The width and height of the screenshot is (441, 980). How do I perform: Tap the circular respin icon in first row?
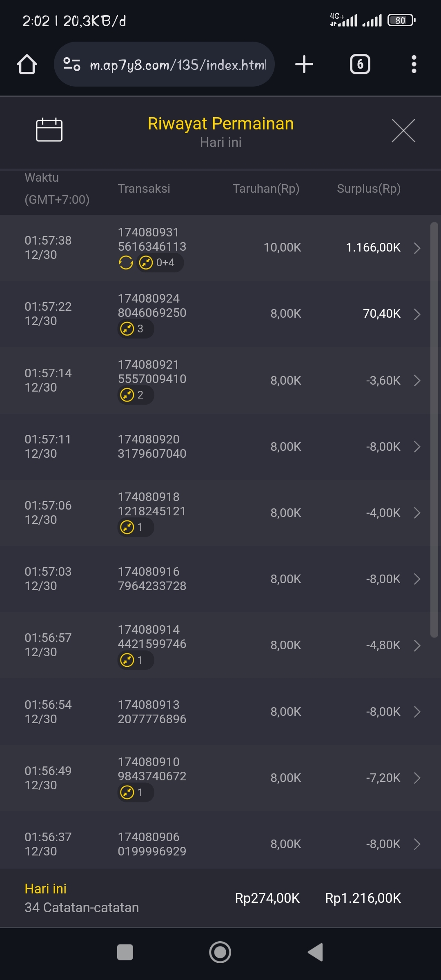pyautogui.click(x=126, y=263)
